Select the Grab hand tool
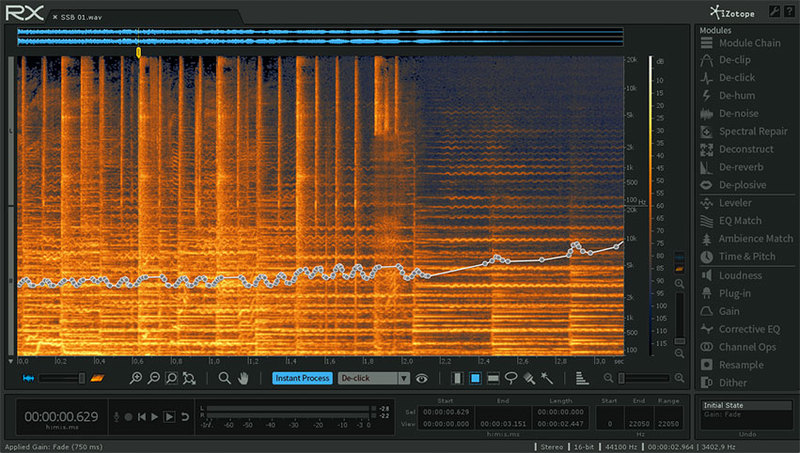800x453 pixels. [243, 378]
